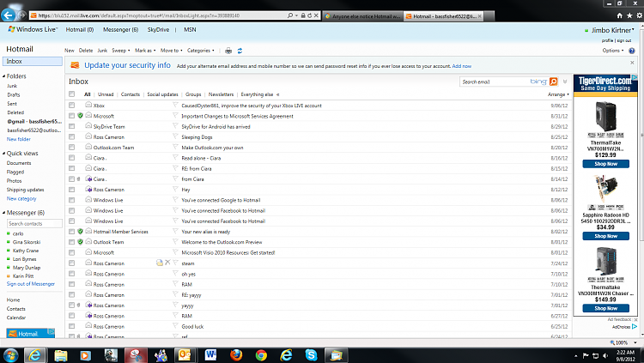Image resolution: width=644 pixels, height=363 pixels.
Task: Check the box for the Sleeping Dogs message
Action: click(x=72, y=136)
